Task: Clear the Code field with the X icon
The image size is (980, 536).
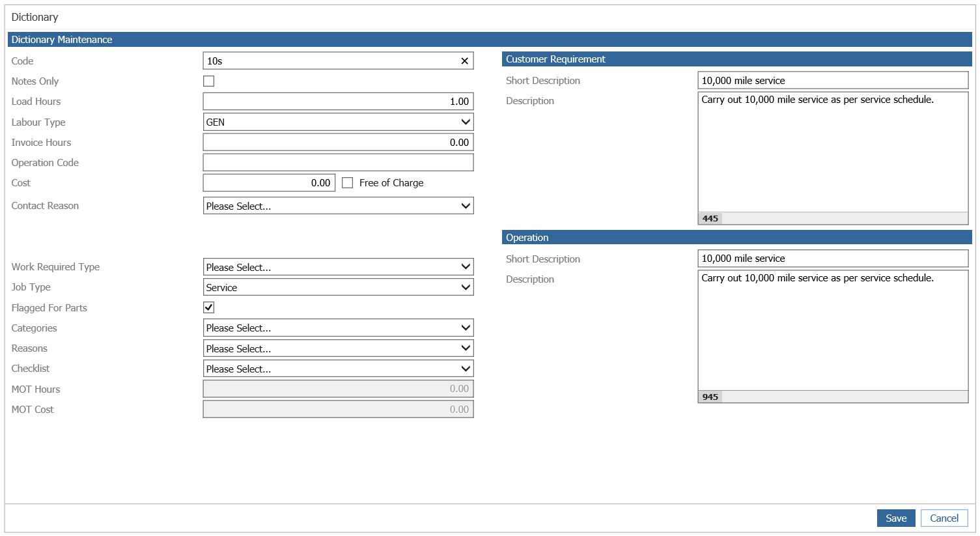Action: [x=464, y=61]
